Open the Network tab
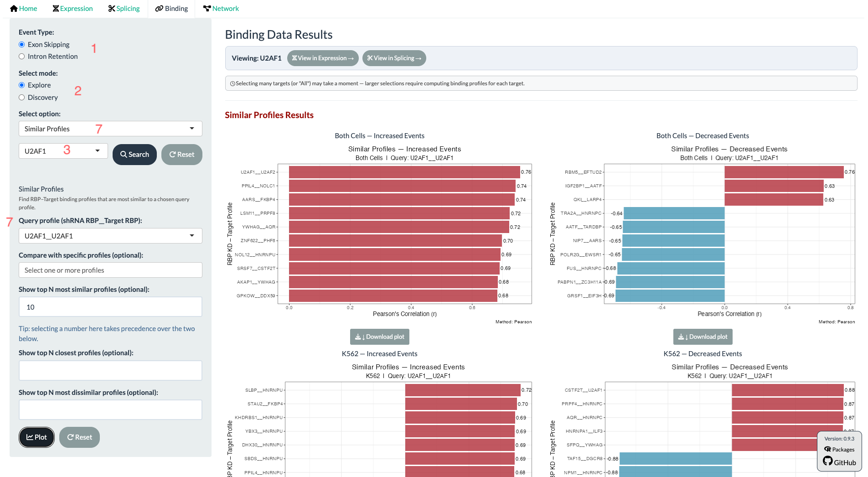 tap(221, 9)
